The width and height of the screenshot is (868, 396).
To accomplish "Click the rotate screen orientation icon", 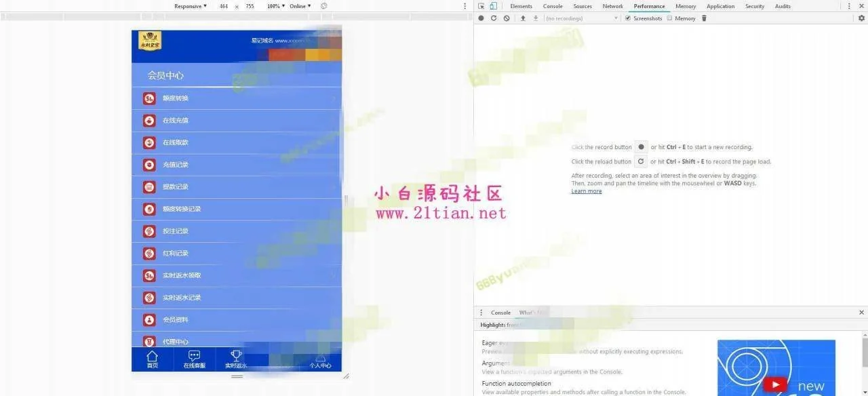I will tap(324, 6).
